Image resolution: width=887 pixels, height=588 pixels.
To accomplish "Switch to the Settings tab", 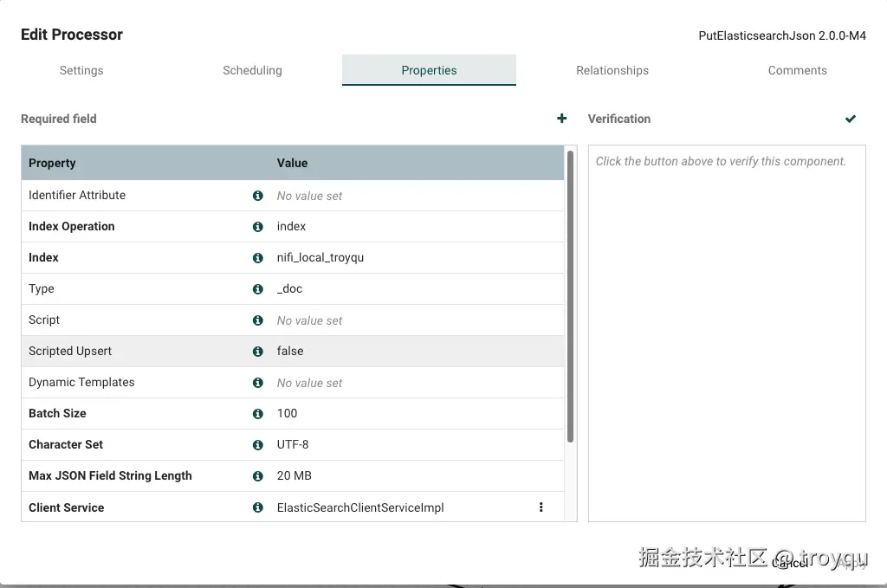I will pyautogui.click(x=81, y=70).
